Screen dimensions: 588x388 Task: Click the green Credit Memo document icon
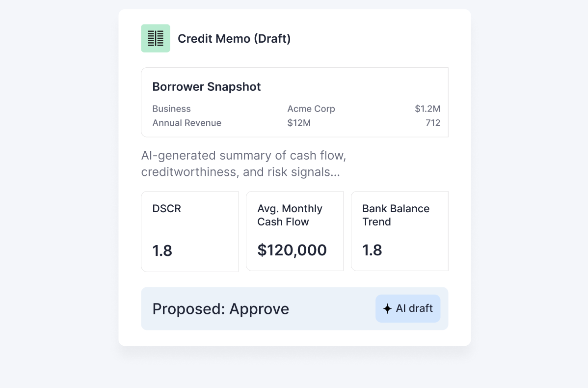(155, 38)
